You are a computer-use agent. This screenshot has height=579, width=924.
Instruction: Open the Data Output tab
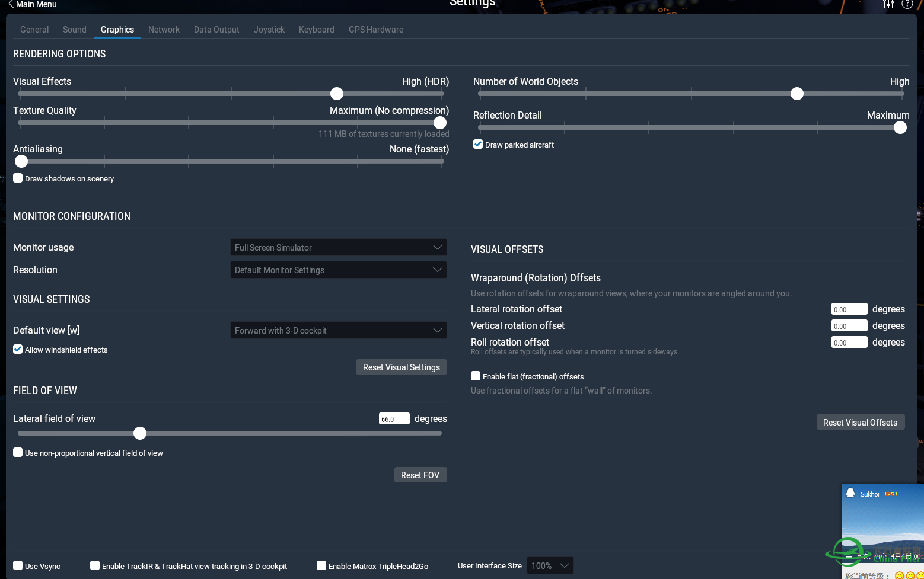216,30
